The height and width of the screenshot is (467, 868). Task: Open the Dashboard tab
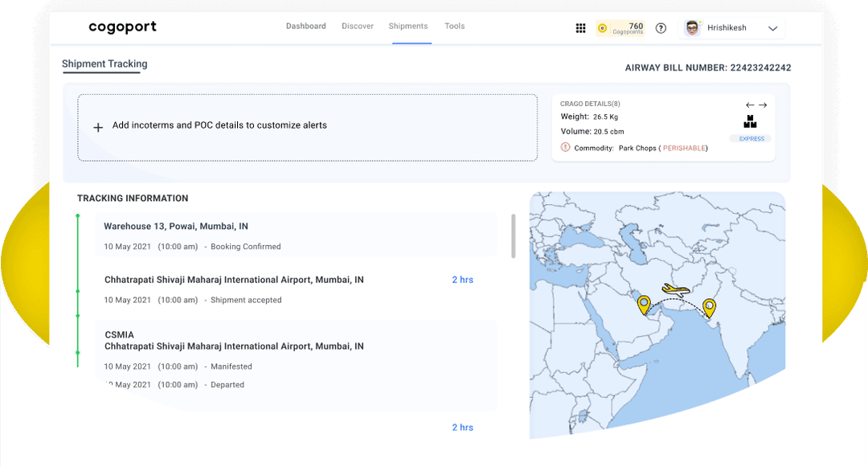pos(305,27)
